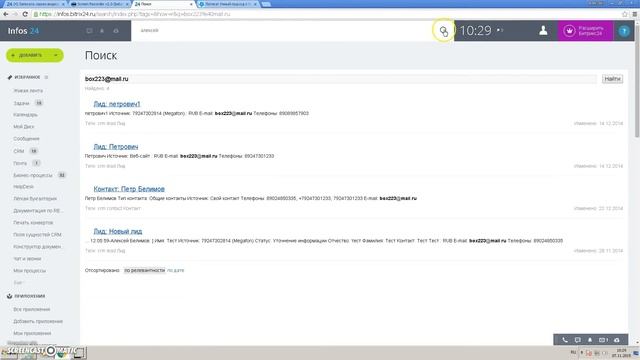Open chat icon in bottom bar
Image resolution: width=640 pixels, height=360 pixels.
(578, 340)
